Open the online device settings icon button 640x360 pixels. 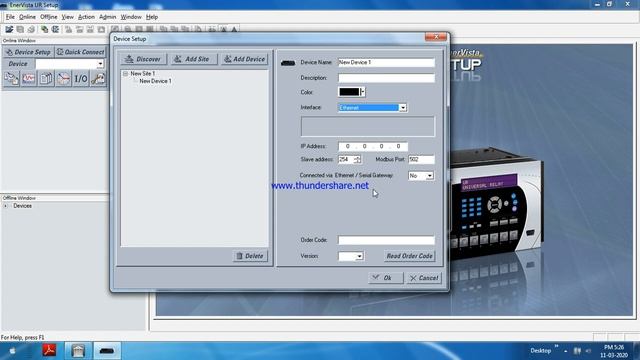[11, 78]
